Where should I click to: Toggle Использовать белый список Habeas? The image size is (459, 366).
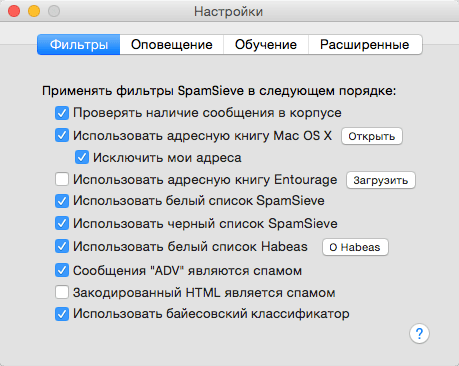(x=62, y=246)
